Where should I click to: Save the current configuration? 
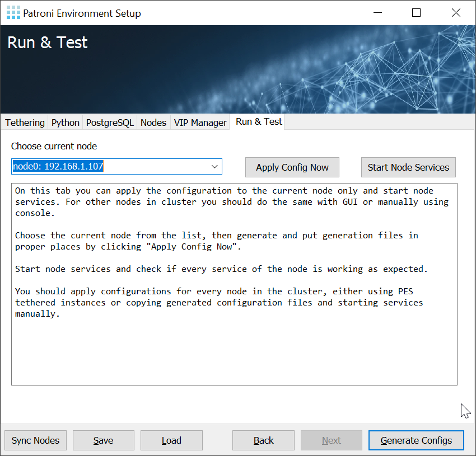104,440
